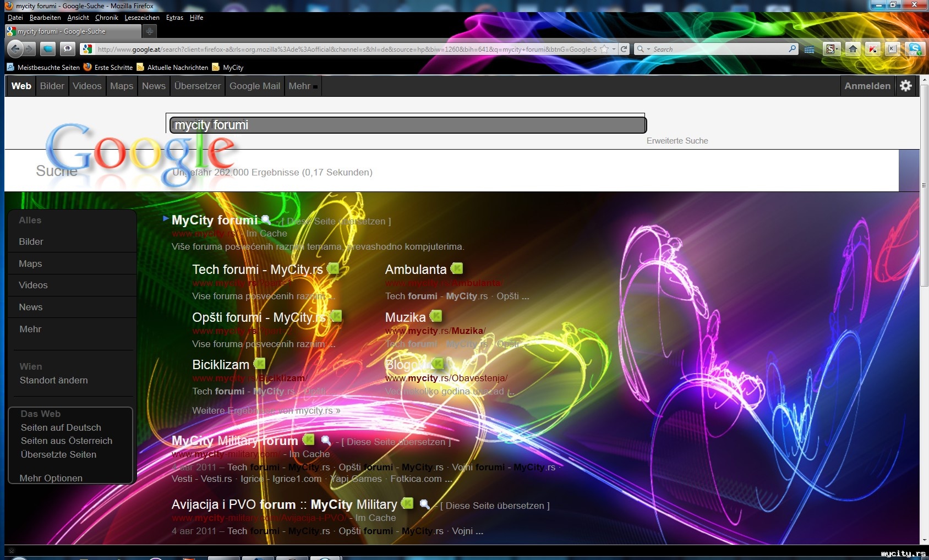Switch to Videos in Google top bar

(87, 86)
